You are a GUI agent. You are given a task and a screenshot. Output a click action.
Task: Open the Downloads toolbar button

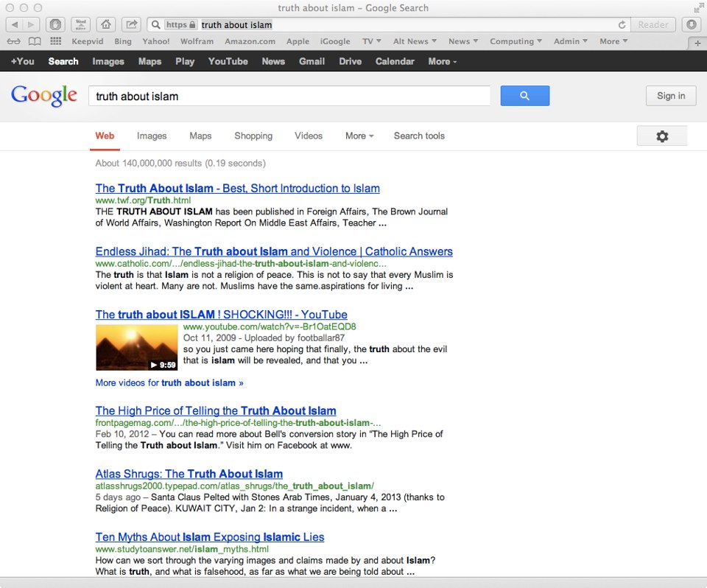pos(692,24)
